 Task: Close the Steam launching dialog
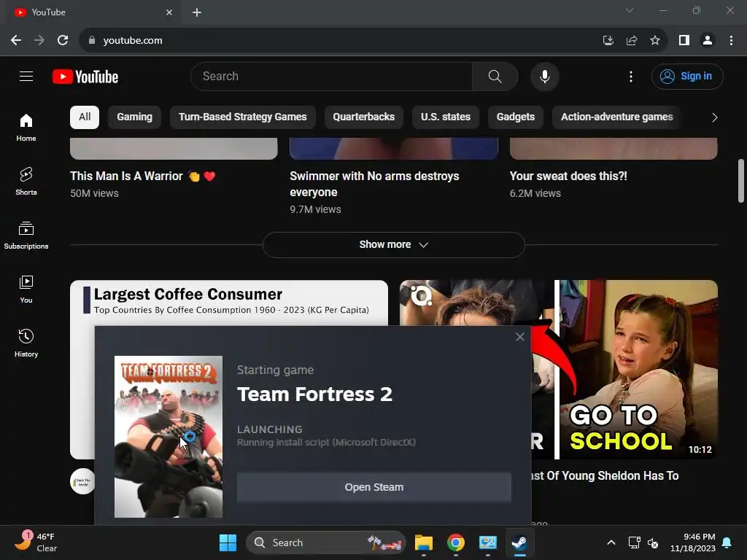[x=519, y=337]
